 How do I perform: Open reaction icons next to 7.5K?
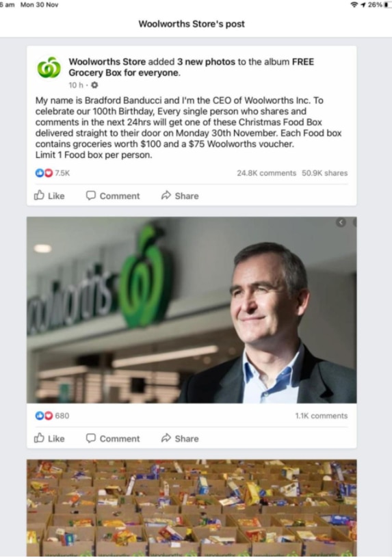44,173
